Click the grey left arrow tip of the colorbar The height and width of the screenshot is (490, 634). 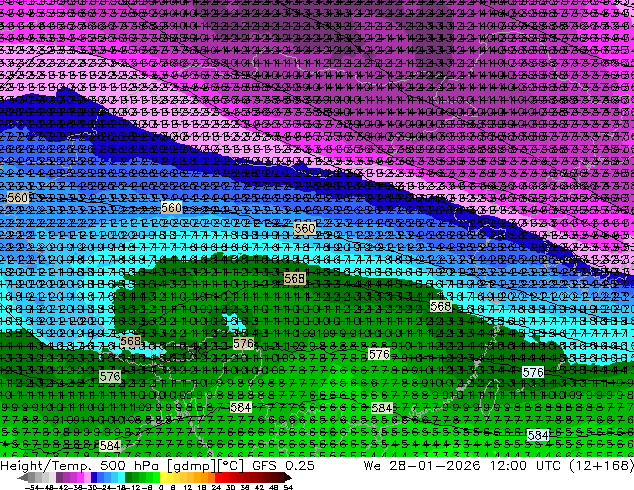[22, 477]
